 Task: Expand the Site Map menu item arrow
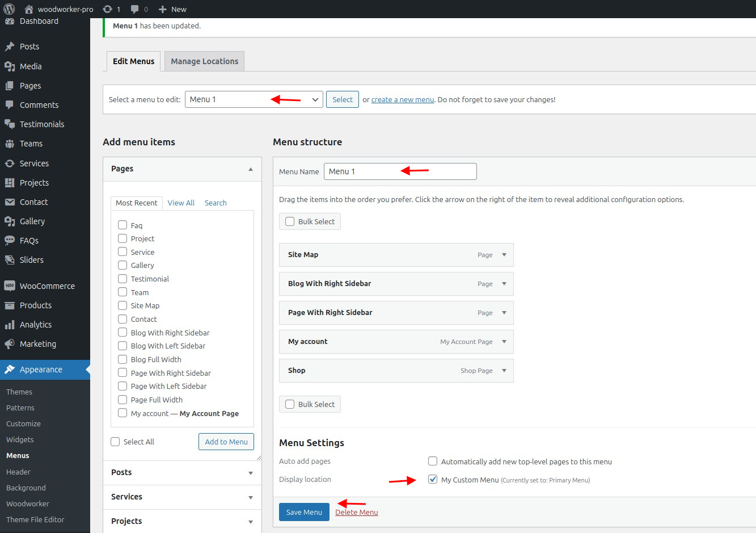(504, 255)
